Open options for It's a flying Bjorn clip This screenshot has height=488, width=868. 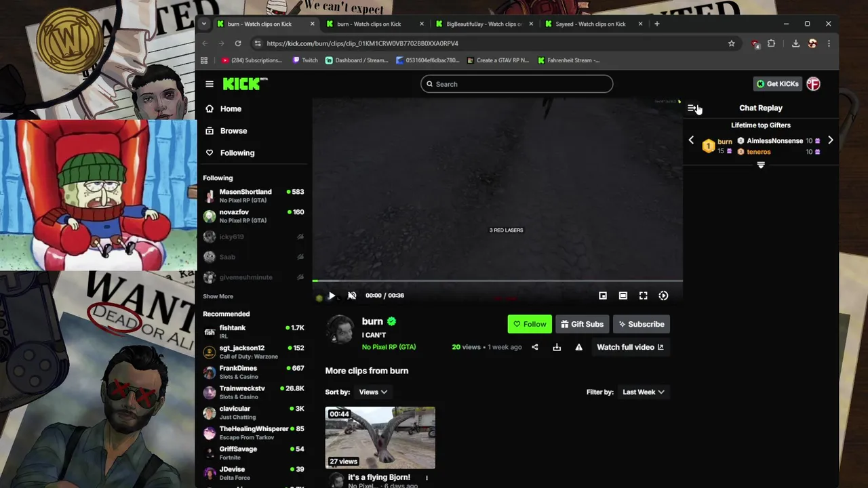point(427,478)
